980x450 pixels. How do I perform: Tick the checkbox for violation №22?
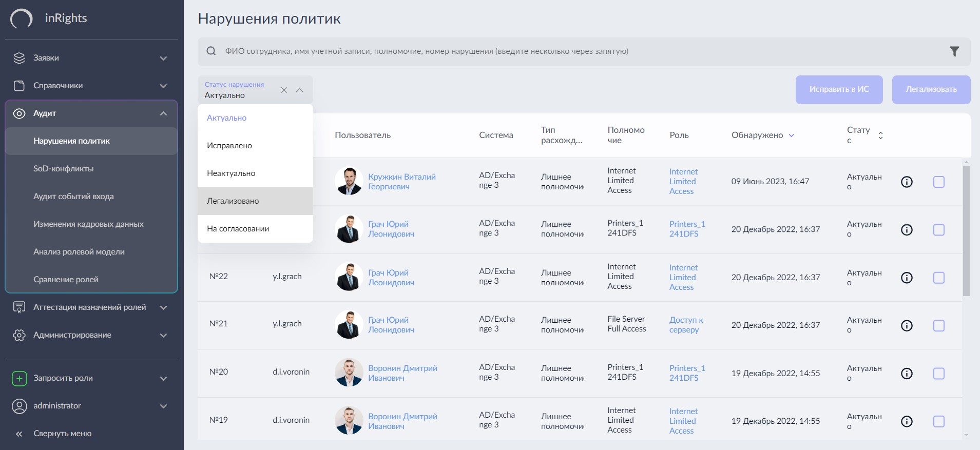click(938, 278)
